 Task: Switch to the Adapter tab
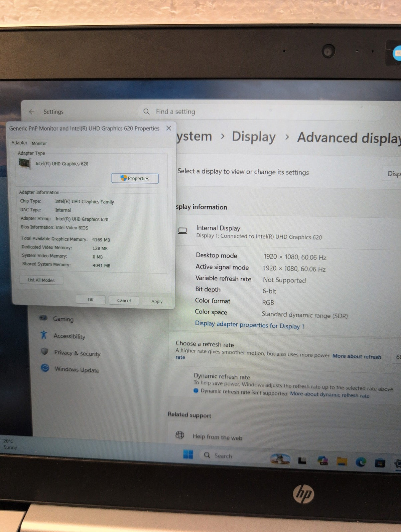click(19, 143)
